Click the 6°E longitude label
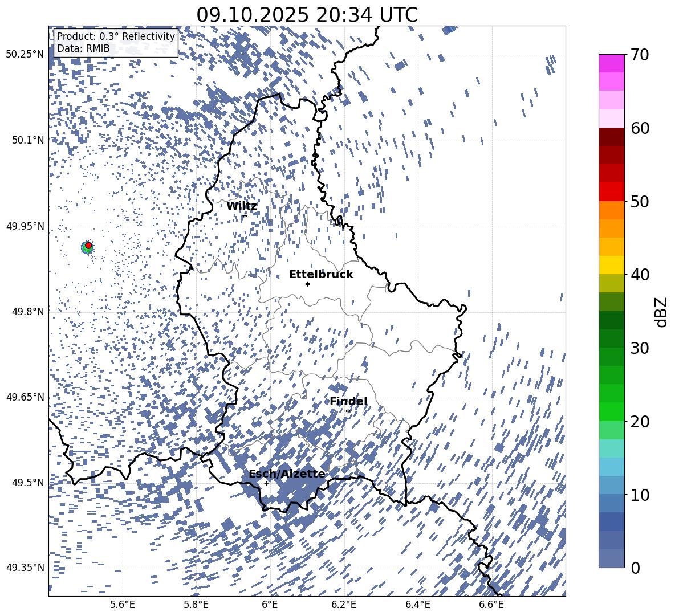675x616 pixels. pyautogui.click(x=270, y=605)
